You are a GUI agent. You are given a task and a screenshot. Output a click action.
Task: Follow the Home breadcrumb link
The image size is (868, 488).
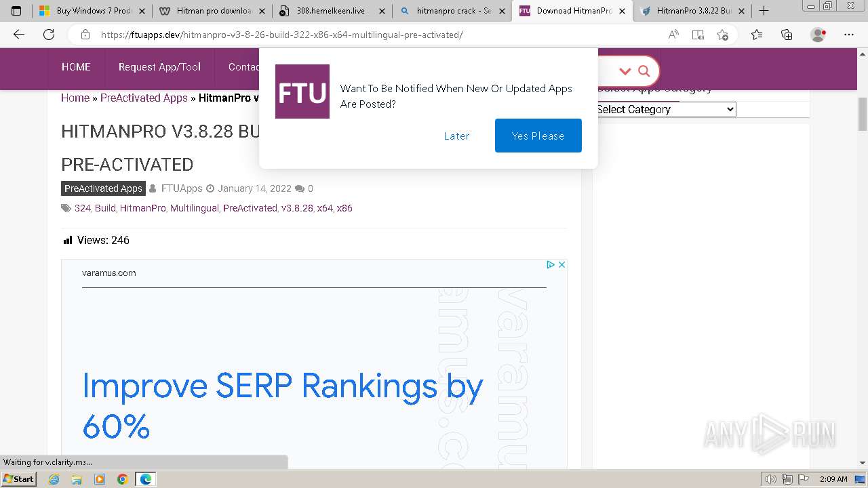pos(75,98)
